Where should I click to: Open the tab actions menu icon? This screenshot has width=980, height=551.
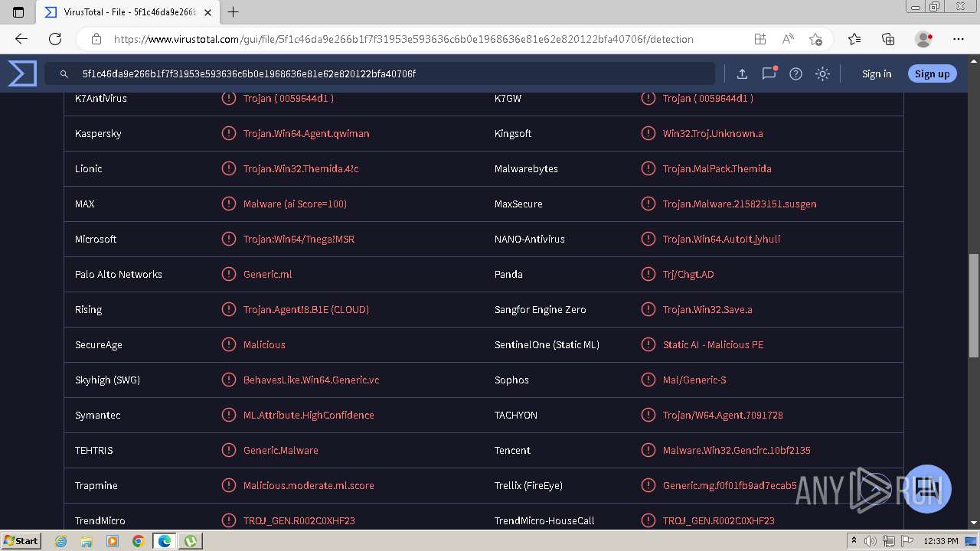point(18,12)
